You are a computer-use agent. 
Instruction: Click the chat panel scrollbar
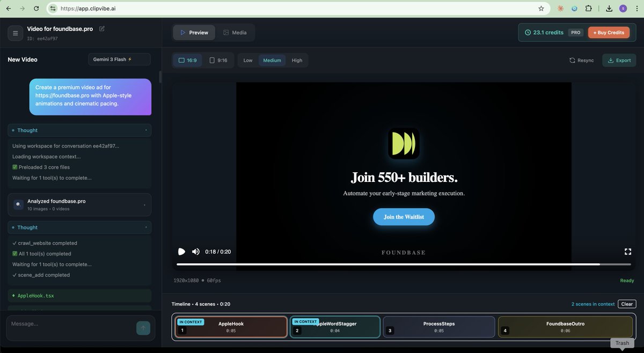tap(160, 77)
